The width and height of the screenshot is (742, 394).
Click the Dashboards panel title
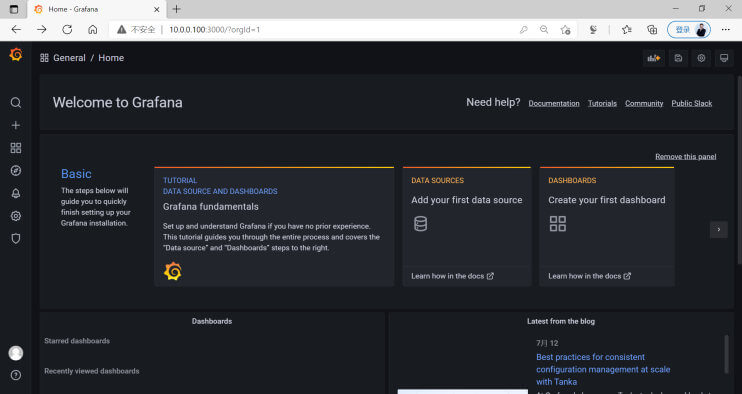pyautogui.click(x=212, y=321)
